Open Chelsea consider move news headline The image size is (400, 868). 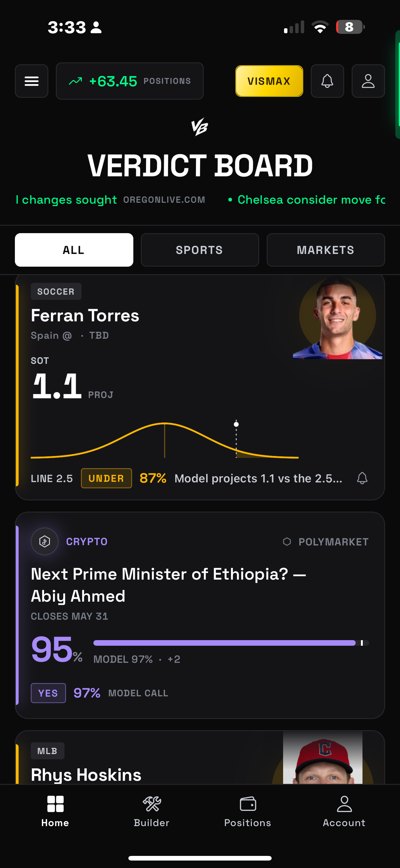click(x=311, y=200)
